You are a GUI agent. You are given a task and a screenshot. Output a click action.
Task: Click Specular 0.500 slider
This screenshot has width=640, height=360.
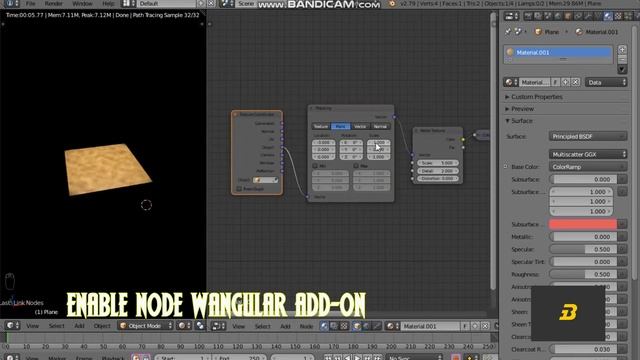pyautogui.click(x=583, y=249)
